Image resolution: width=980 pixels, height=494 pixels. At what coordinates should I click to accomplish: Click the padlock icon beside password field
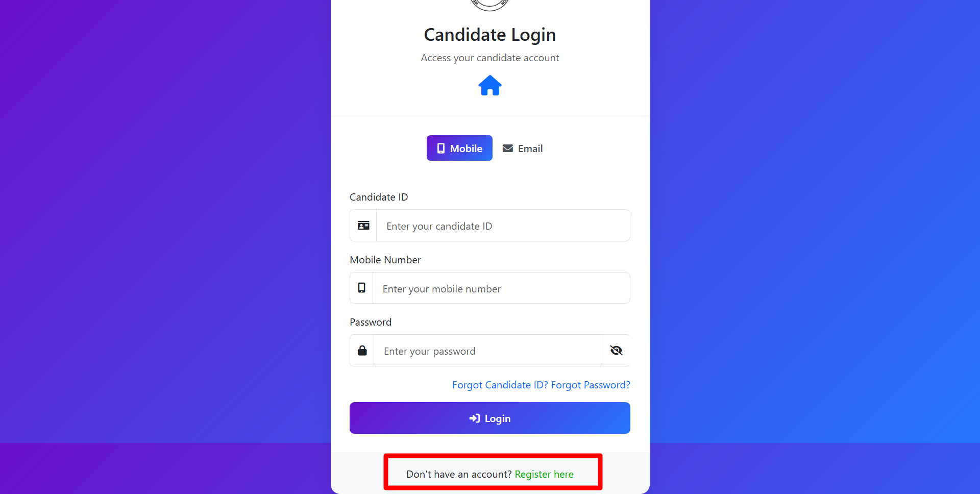[x=362, y=351]
